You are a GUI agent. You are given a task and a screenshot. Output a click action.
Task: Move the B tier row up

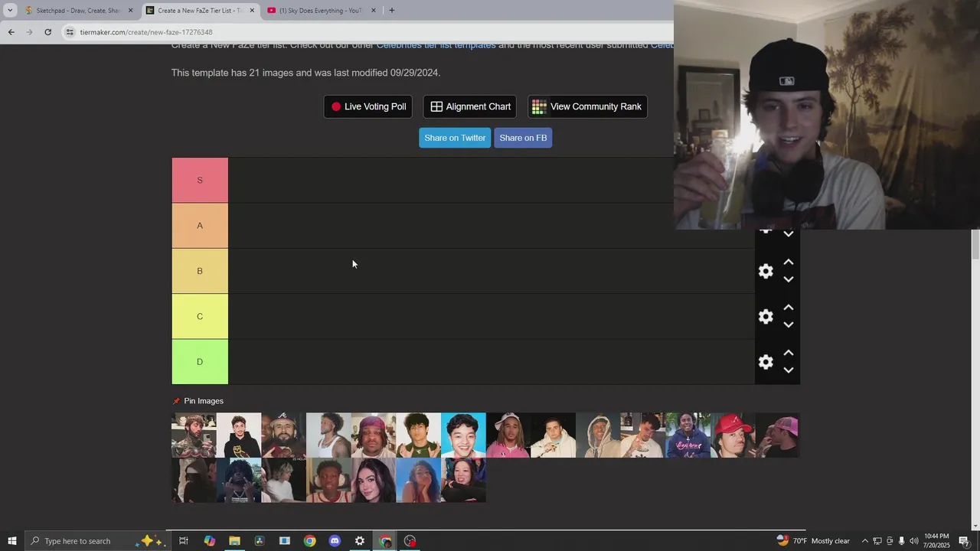click(x=789, y=262)
